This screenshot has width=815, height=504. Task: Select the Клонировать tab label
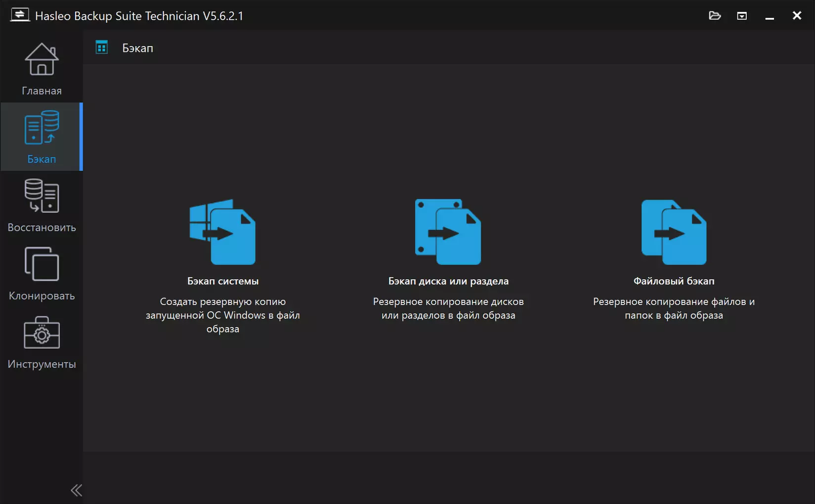(x=42, y=296)
